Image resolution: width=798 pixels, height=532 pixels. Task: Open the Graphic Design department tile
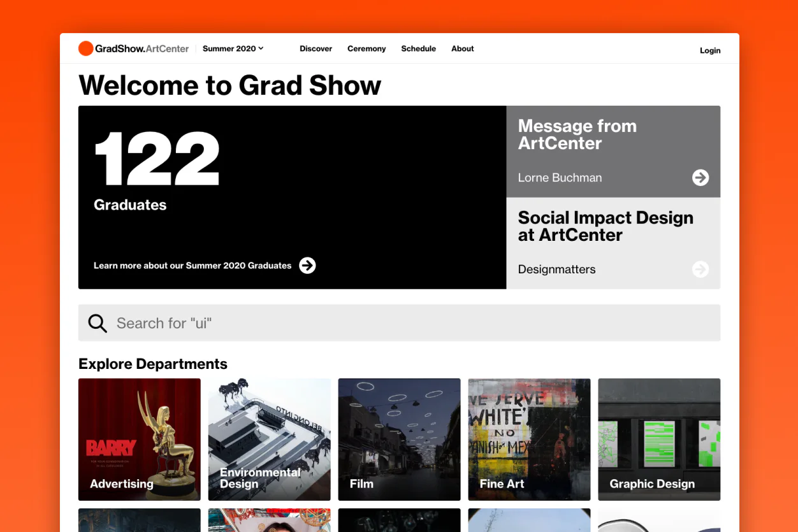pos(660,440)
